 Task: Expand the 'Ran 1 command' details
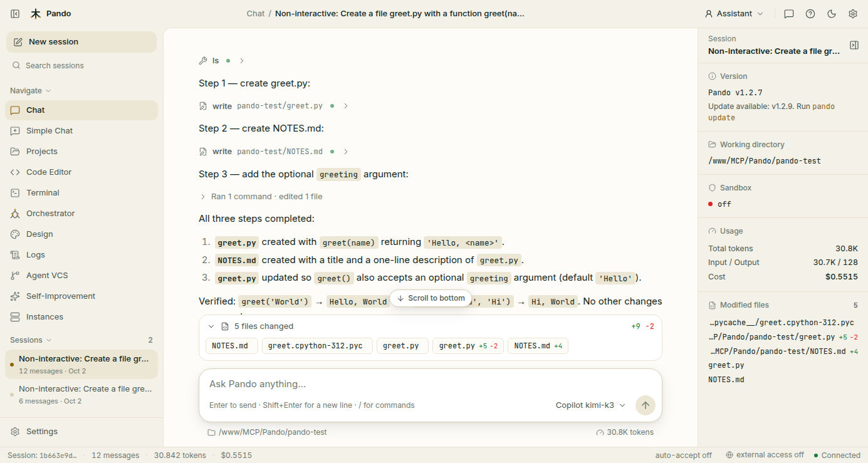coord(261,197)
